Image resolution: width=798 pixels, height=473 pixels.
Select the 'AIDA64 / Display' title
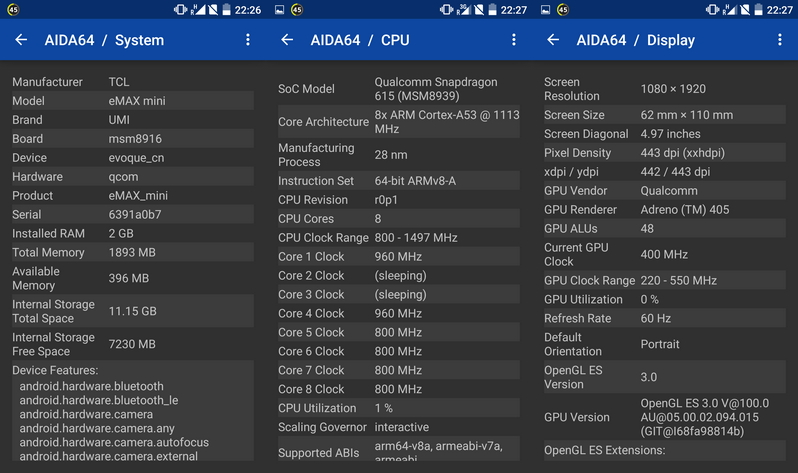point(636,40)
